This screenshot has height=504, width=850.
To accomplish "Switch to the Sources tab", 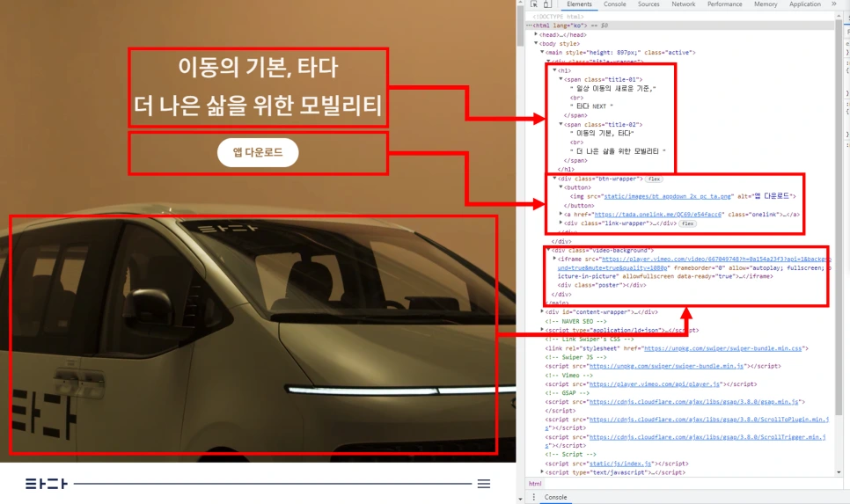I will tap(648, 4).
